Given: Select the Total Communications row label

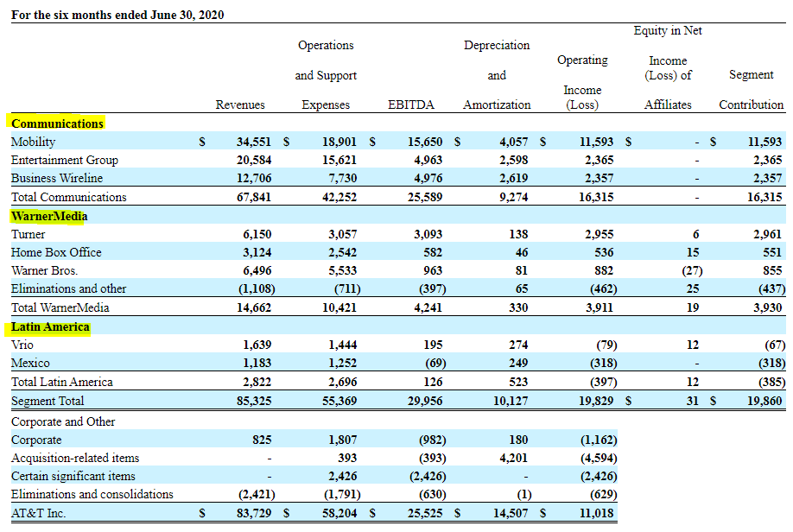Looking at the screenshot, I should 69,197.
